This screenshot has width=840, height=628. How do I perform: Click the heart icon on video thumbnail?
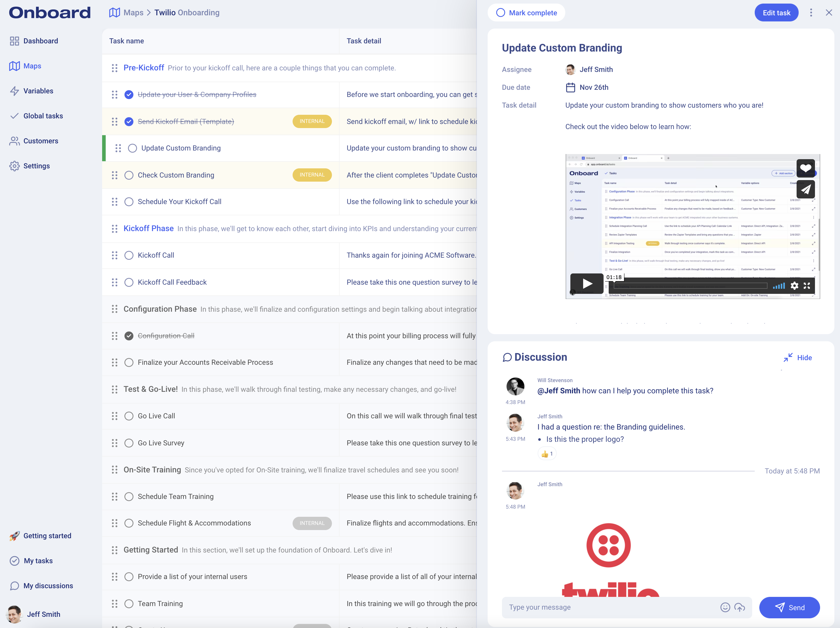806,168
